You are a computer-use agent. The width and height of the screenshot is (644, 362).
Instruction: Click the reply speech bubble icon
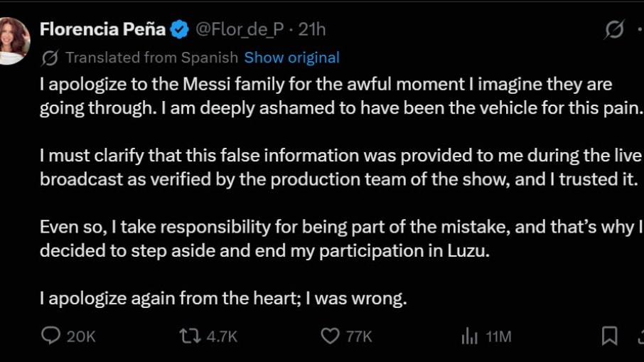(x=51, y=336)
